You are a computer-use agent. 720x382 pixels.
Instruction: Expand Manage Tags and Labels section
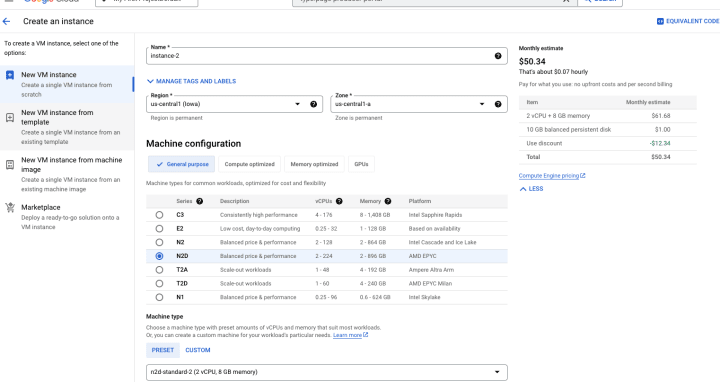coord(191,81)
